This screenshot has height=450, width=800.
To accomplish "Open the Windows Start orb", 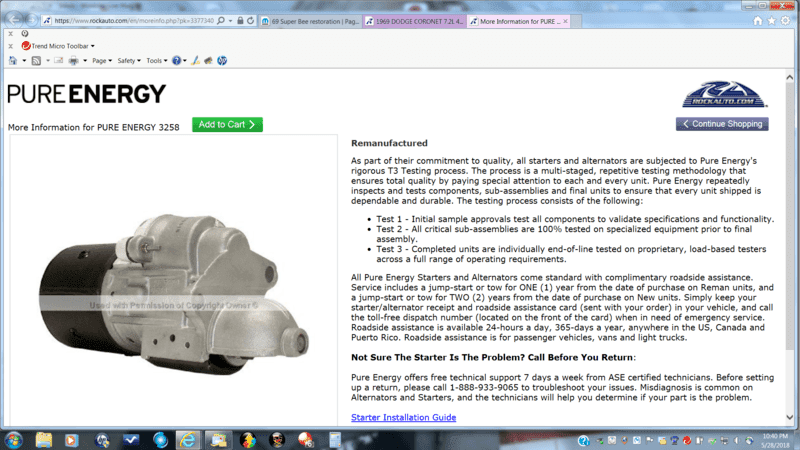I will (x=14, y=440).
